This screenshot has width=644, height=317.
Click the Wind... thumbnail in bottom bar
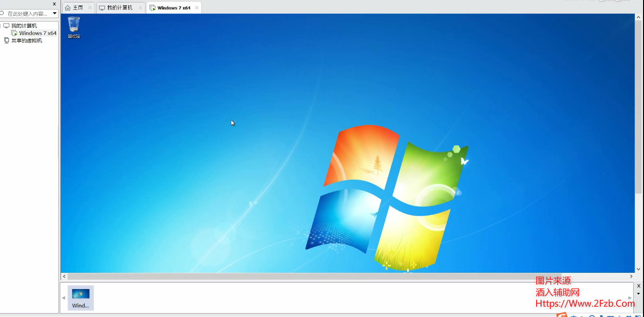tap(80, 298)
